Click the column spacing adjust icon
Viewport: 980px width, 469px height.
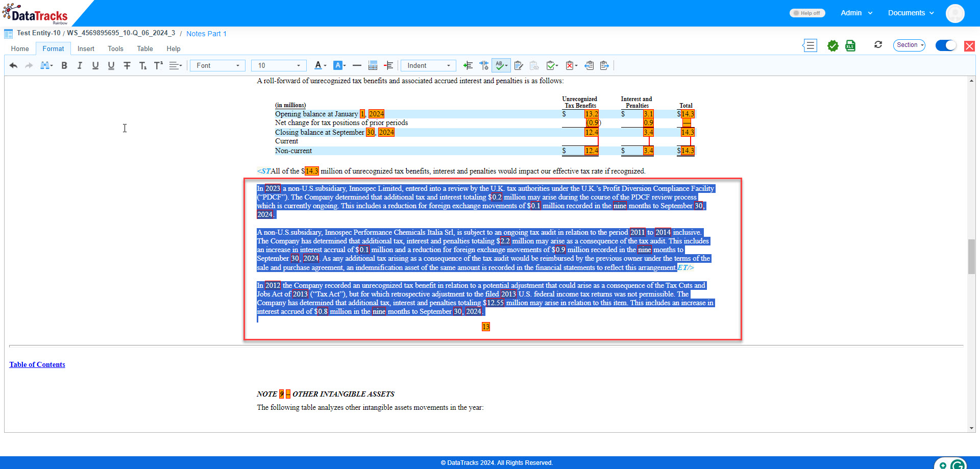point(484,65)
